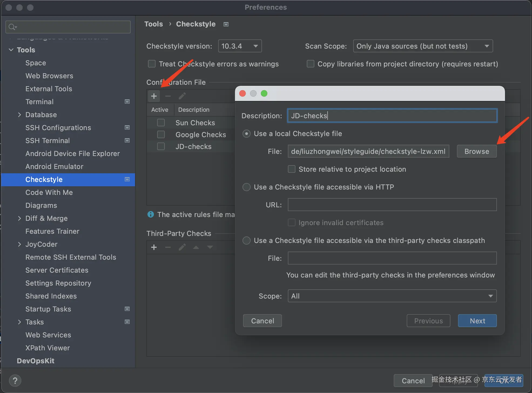Select Use a Checkstyle file accessible via HTTP
532x393 pixels.
coord(247,187)
